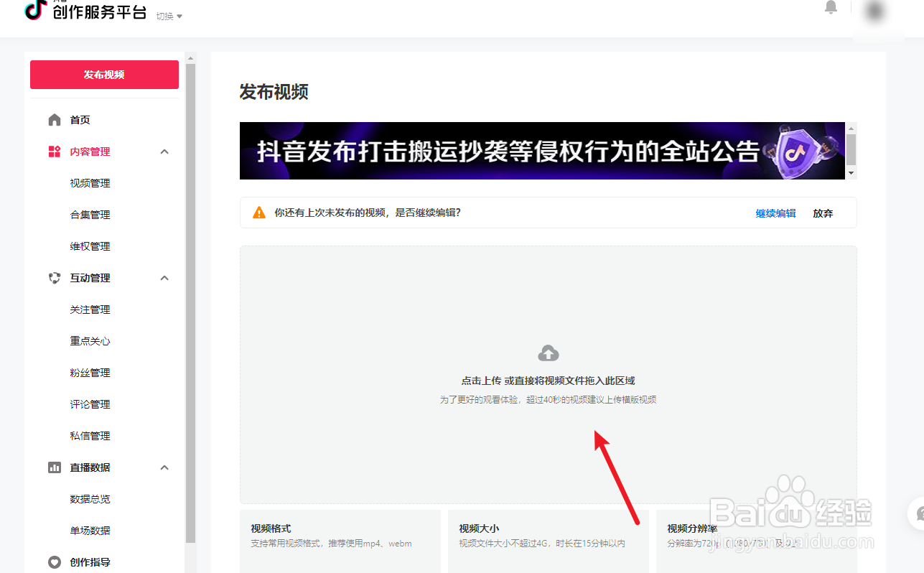
Task: Open 单场数据 in sidebar
Action: 90,531
